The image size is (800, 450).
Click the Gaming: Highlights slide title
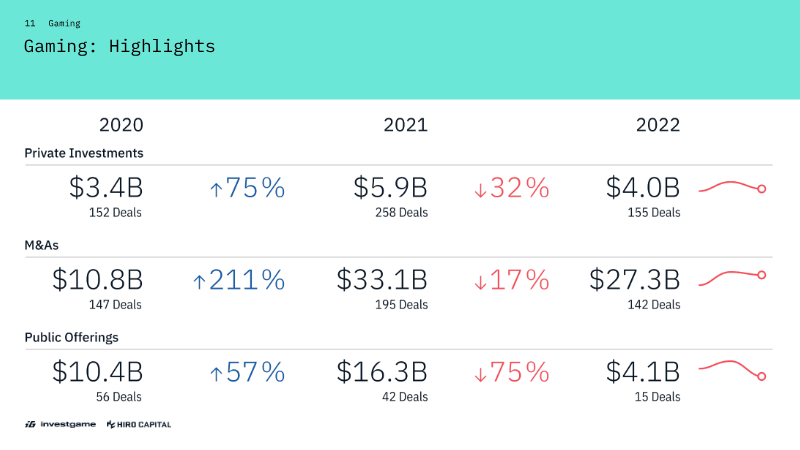tap(119, 46)
